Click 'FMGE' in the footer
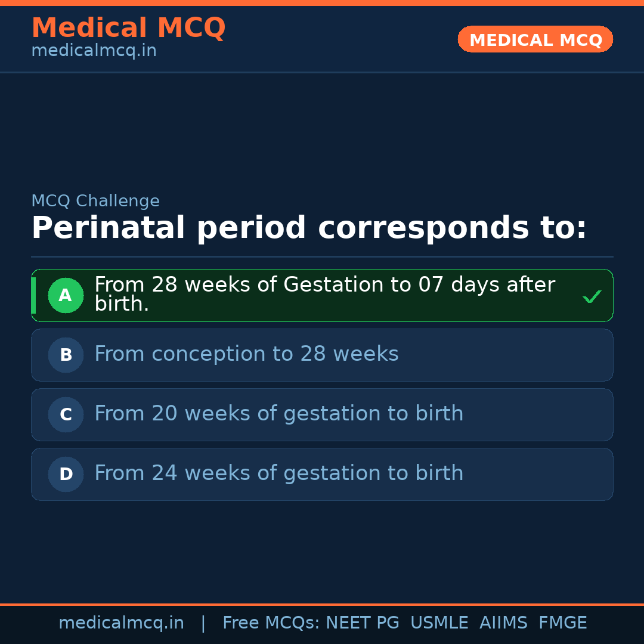This screenshot has height=644, width=644. [x=563, y=623]
